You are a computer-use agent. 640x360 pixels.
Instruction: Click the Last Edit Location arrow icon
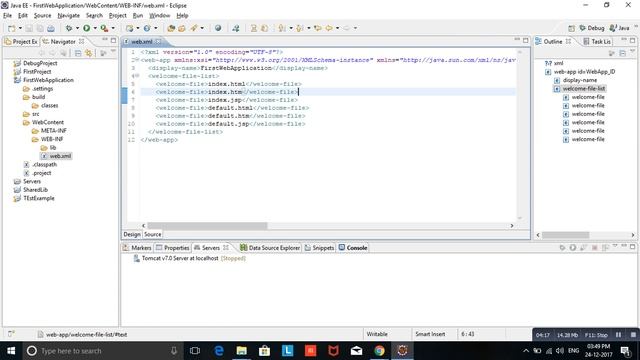[318, 28]
